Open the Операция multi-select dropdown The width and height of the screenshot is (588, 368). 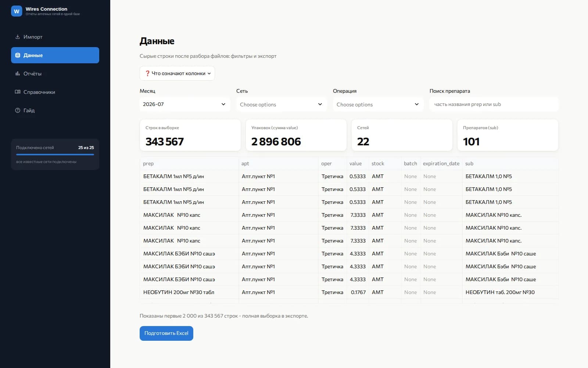pos(378,105)
